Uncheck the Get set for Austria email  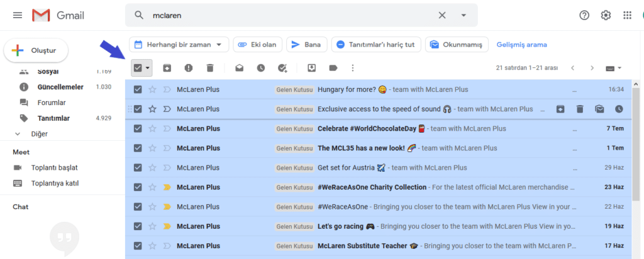coord(138,167)
